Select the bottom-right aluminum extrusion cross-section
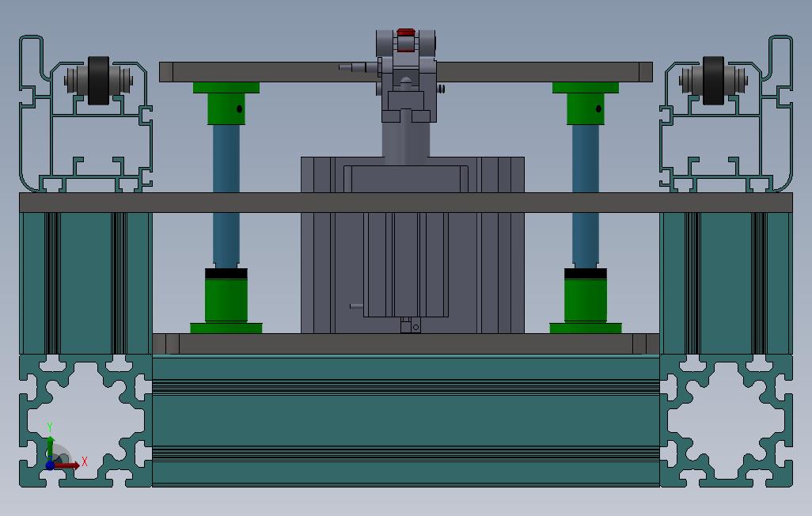The width and height of the screenshot is (812, 516). coord(726,420)
